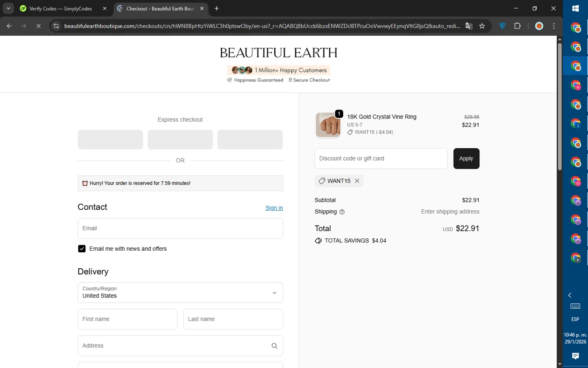This screenshot has width=588, height=368.
Task: Open the Windows Start button
Action: tap(575, 9)
